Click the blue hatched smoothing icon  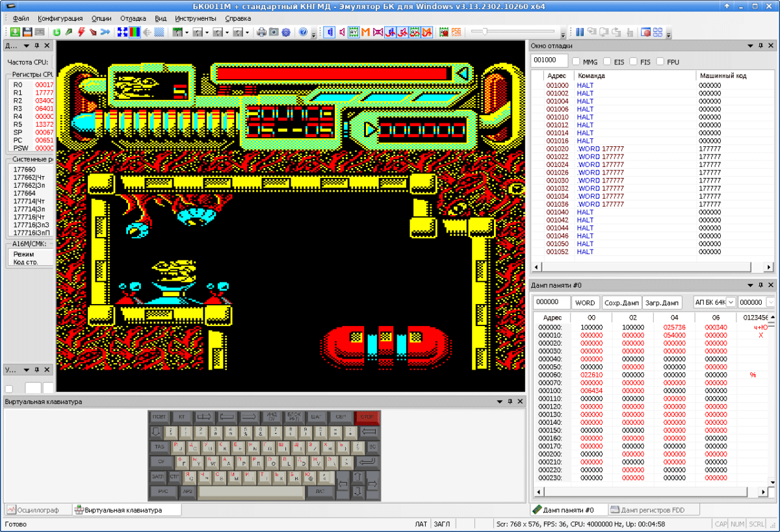pyautogui.click(x=159, y=32)
